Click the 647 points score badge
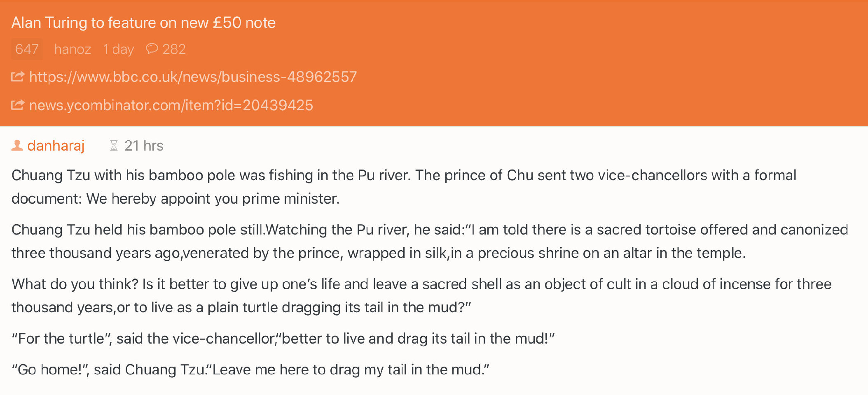Image resolution: width=868 pixels, height=395 pixels. point(27,49)
